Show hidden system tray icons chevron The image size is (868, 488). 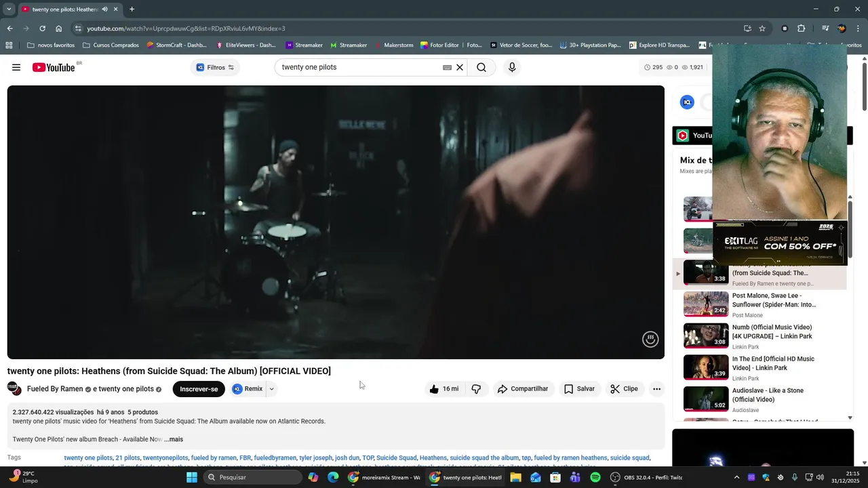pyautogui.click(x=736, y=477)
